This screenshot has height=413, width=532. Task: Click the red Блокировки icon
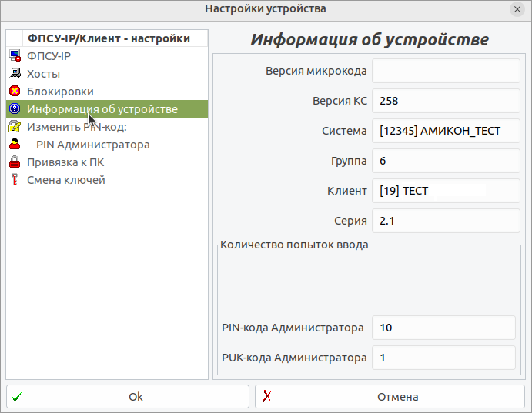coord(15,92)
